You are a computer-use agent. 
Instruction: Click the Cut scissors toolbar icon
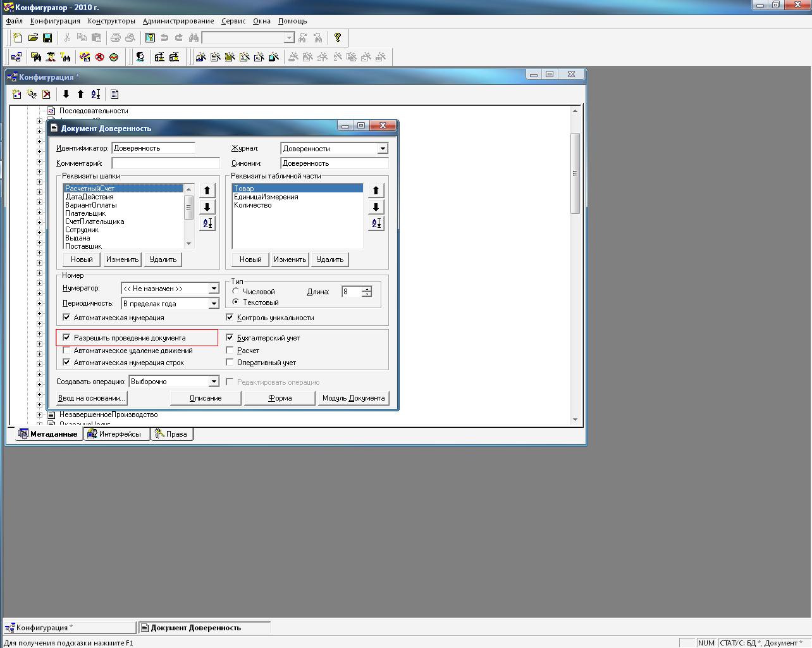67,38
